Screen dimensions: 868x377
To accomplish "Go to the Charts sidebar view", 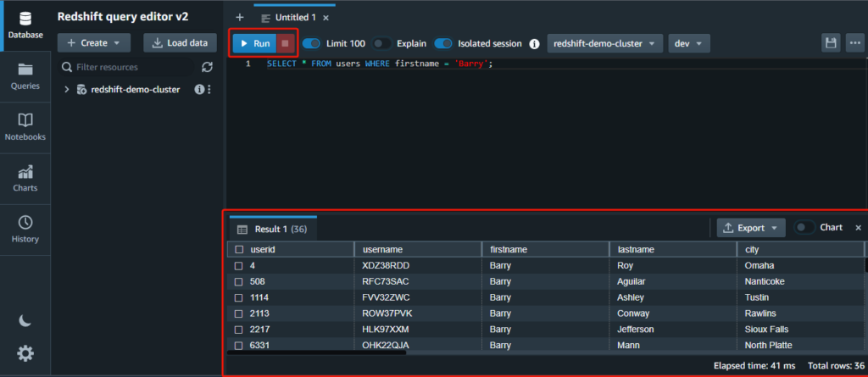I will (25, 177).
